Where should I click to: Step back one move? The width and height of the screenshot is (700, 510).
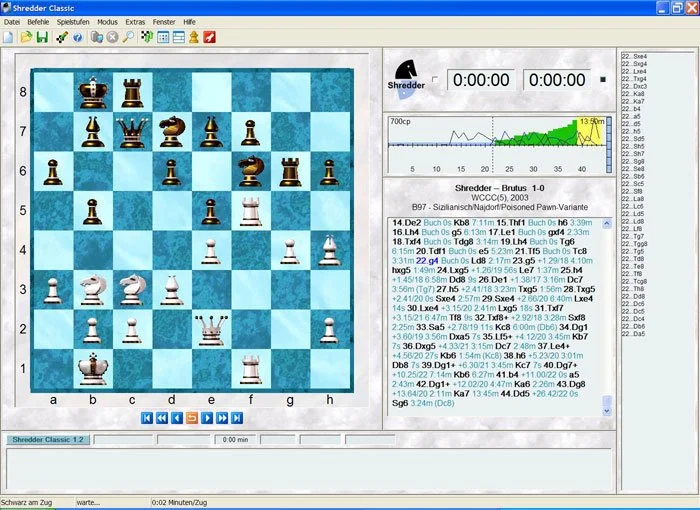(177, 418)
